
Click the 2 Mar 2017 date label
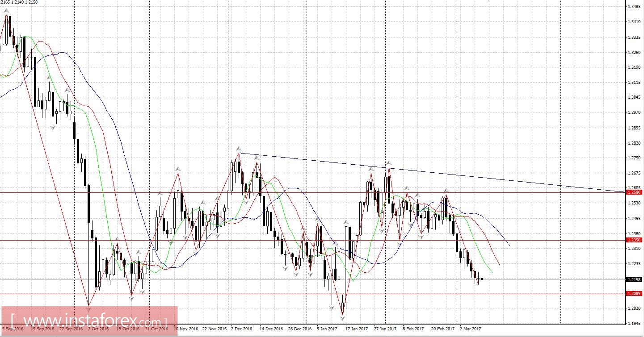471,329
